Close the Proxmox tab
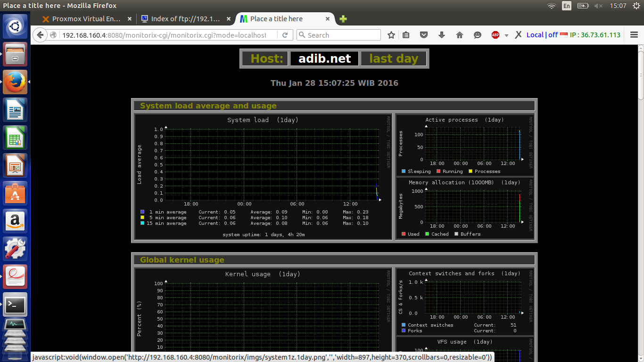The height and width of the screenshot is (362, 644). click(130, 19)
